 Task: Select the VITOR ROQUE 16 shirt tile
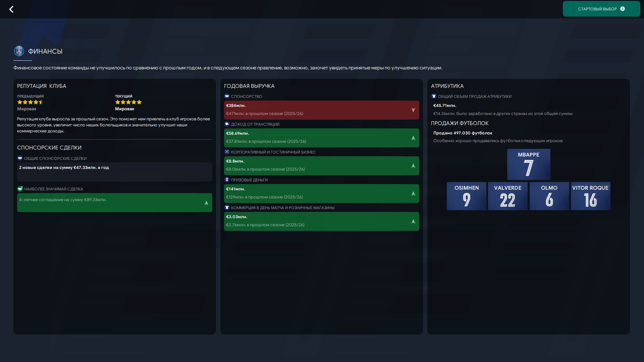pyautogui.click(x=591, y=196)
